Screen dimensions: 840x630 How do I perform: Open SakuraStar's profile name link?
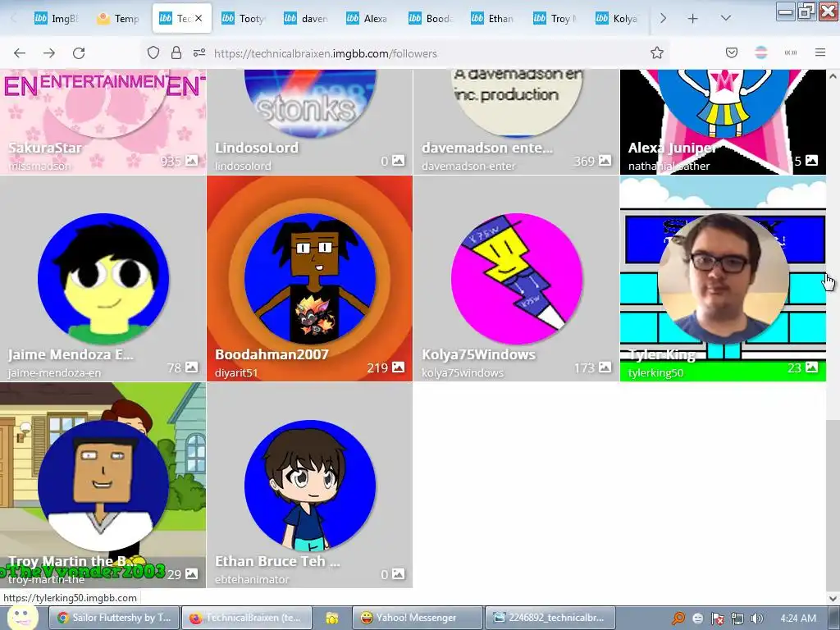[45, 148]
